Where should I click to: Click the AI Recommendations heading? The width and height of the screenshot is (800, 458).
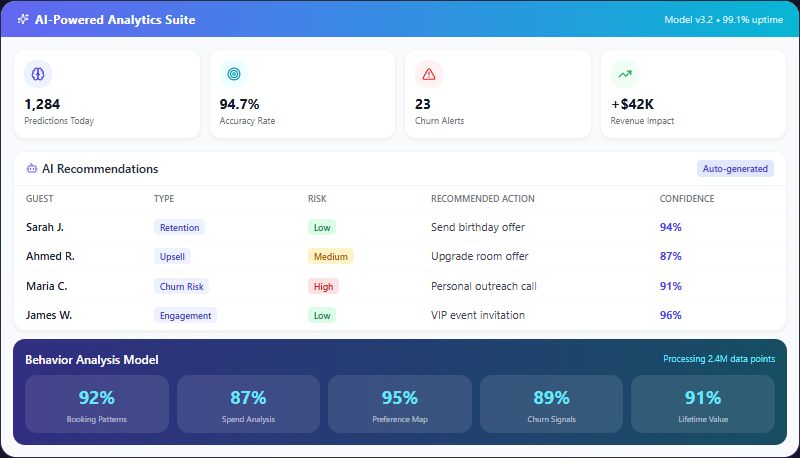point(100,169)
